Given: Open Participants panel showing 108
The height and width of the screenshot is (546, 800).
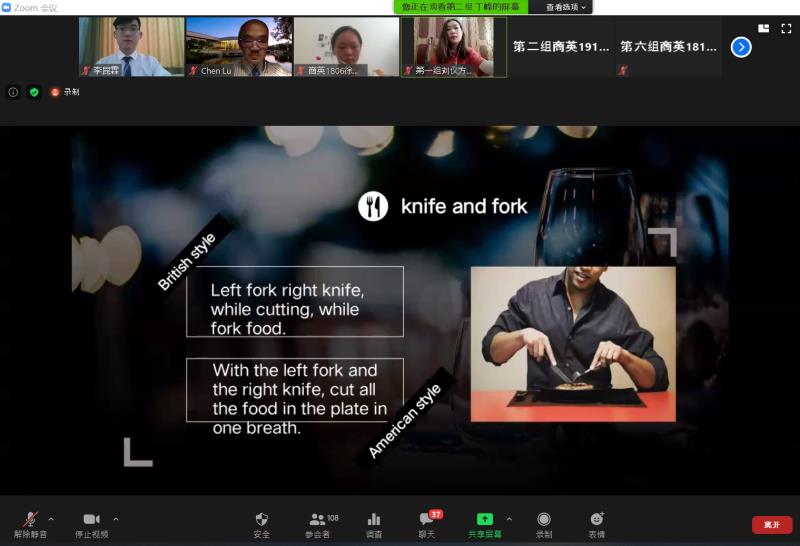Looking at the screenshot, I should tap(321, 525).
